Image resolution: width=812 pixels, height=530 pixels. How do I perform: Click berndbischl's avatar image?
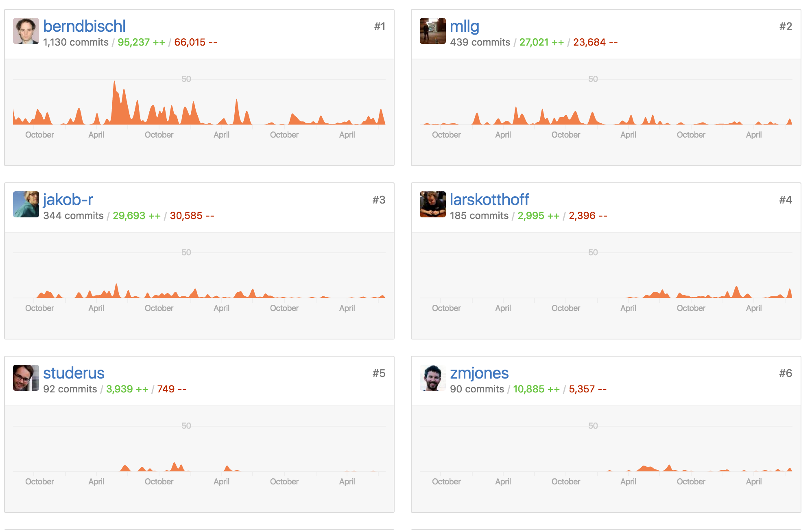(x=26, y=31)
